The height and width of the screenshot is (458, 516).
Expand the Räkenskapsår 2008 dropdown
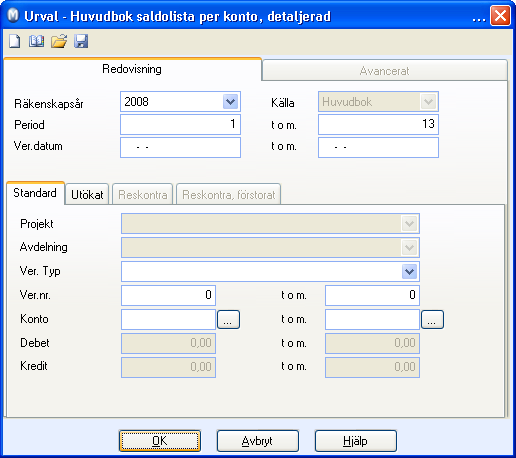[230, 102]
